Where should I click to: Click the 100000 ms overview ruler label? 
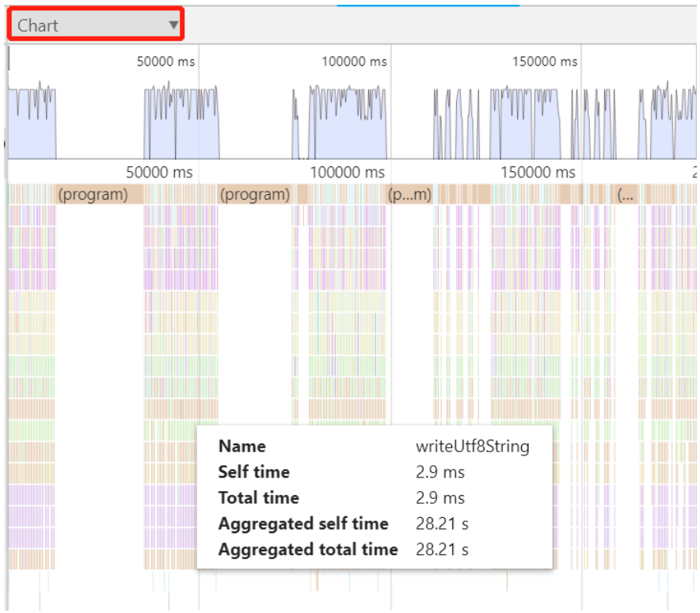[354, 61]
